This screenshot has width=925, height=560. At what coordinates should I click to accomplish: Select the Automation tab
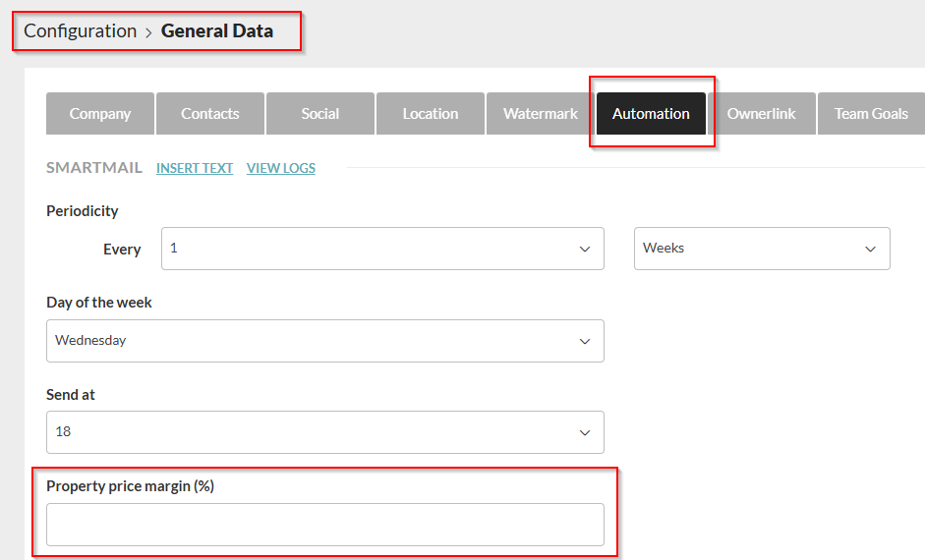tap(651, 113)
